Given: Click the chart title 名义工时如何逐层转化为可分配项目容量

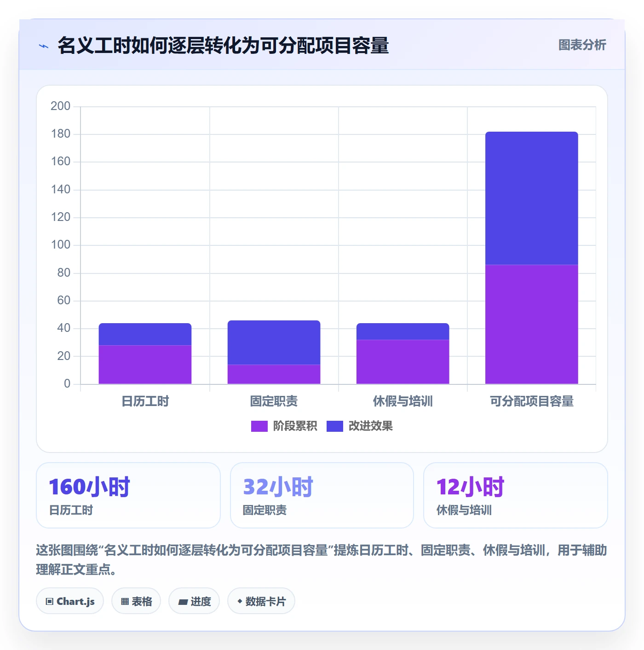Looking at the screenshot, I should pyautogui.click(x=223, y=46).
